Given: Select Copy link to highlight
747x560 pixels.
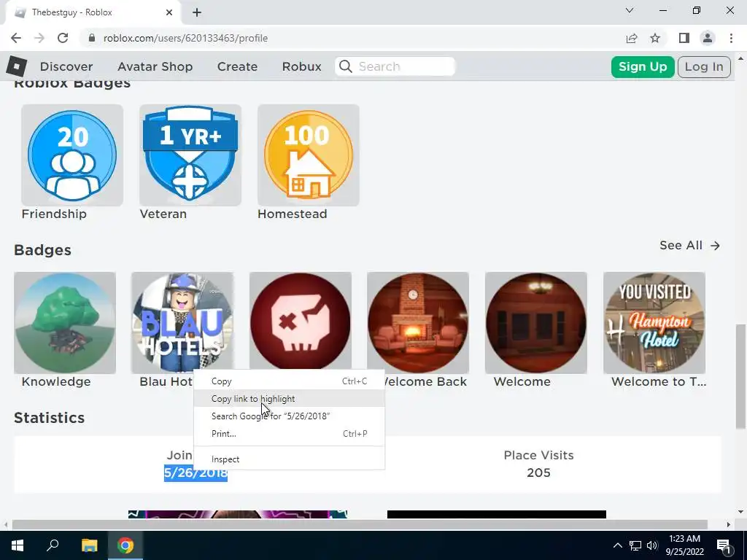Looking at the screenshot, I should click(x=289, y=399).
